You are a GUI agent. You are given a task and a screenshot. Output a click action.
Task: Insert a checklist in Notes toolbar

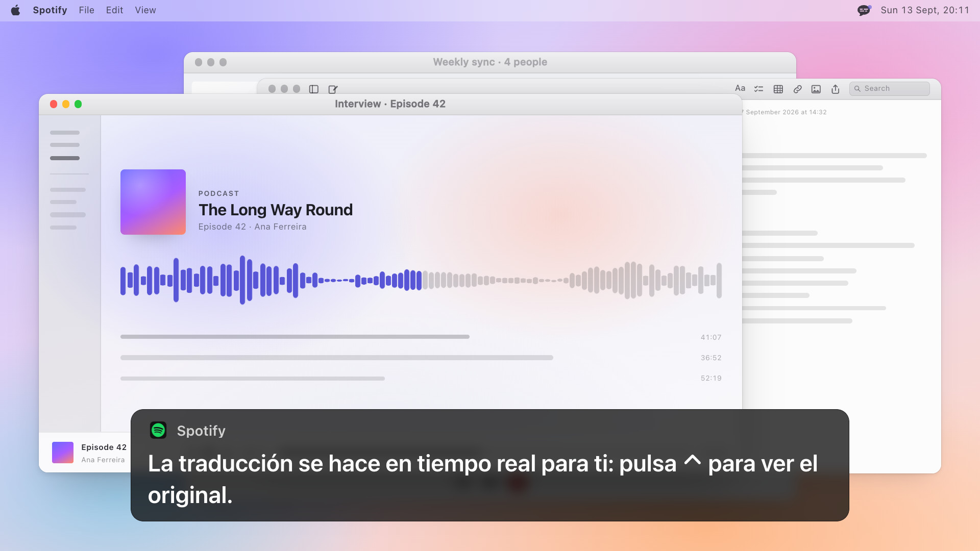(x=759, y=89)
